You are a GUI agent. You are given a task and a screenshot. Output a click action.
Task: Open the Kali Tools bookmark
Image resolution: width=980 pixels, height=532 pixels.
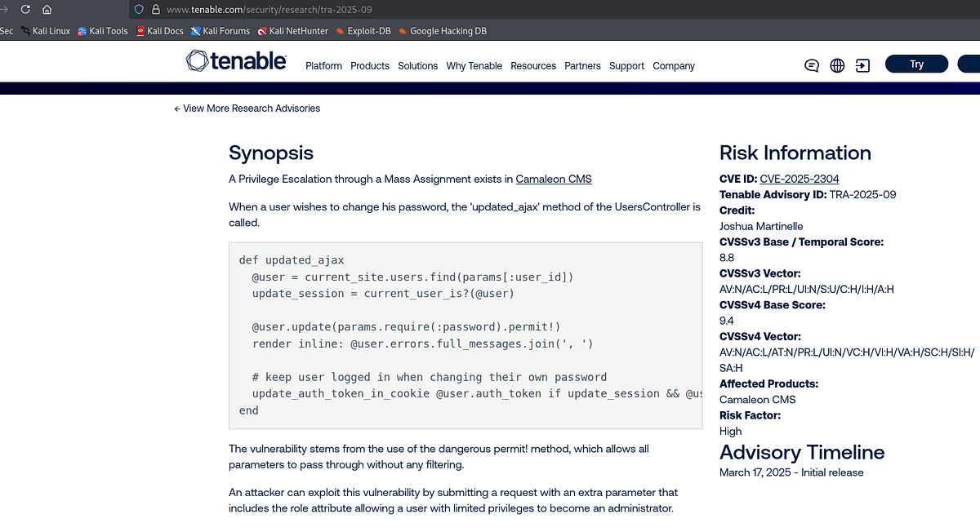[x=103, y=31]
